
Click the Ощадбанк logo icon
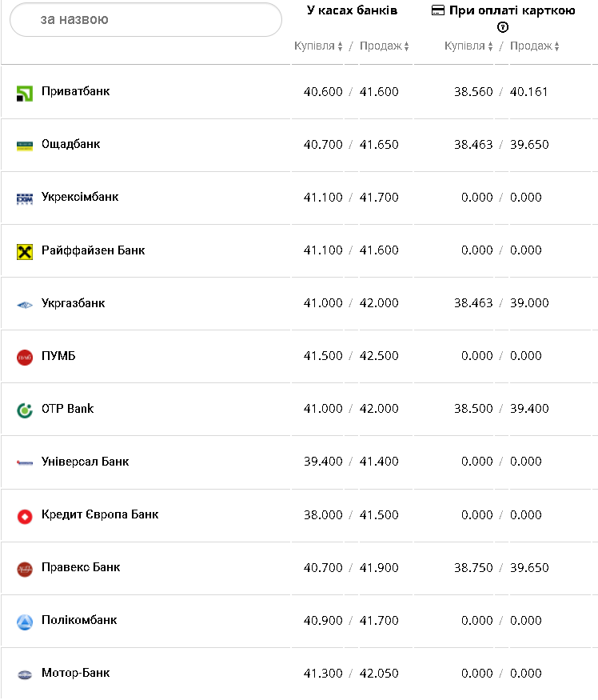pos(25,146)
